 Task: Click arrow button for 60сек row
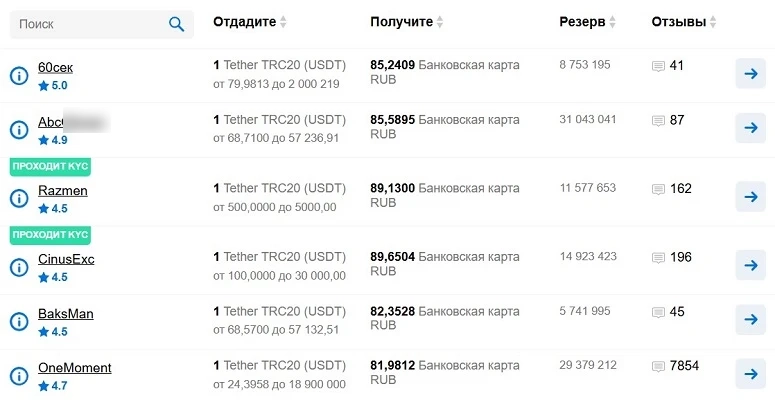click(750, 74)
